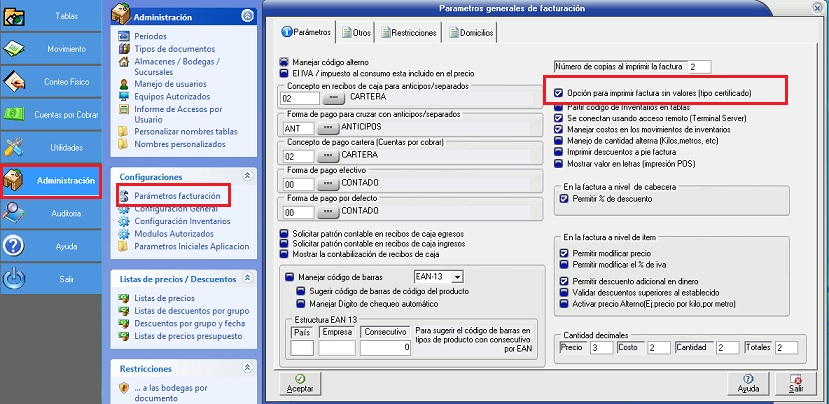Open the Parámetros facturación link
Viewport: 829px width, 404px height.
point(175,196)
